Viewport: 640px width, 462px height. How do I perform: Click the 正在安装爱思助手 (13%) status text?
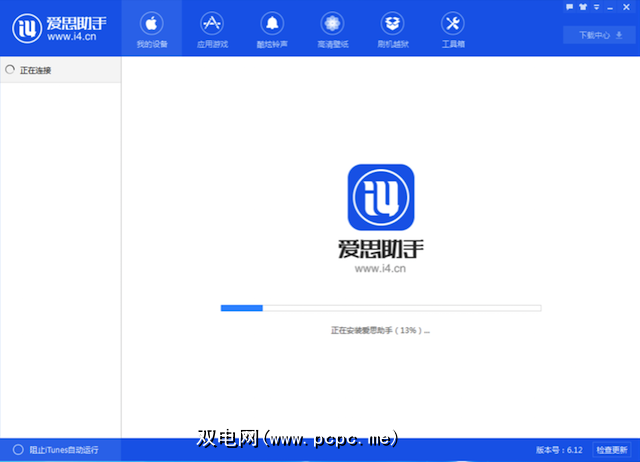(380, 330)
